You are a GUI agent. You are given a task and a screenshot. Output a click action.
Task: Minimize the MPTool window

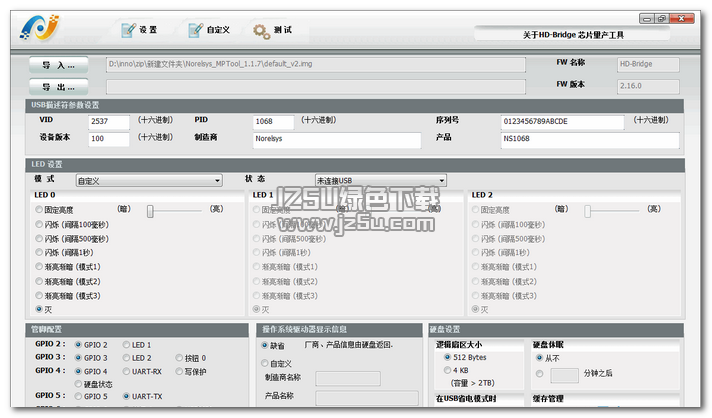click(647, 19)
